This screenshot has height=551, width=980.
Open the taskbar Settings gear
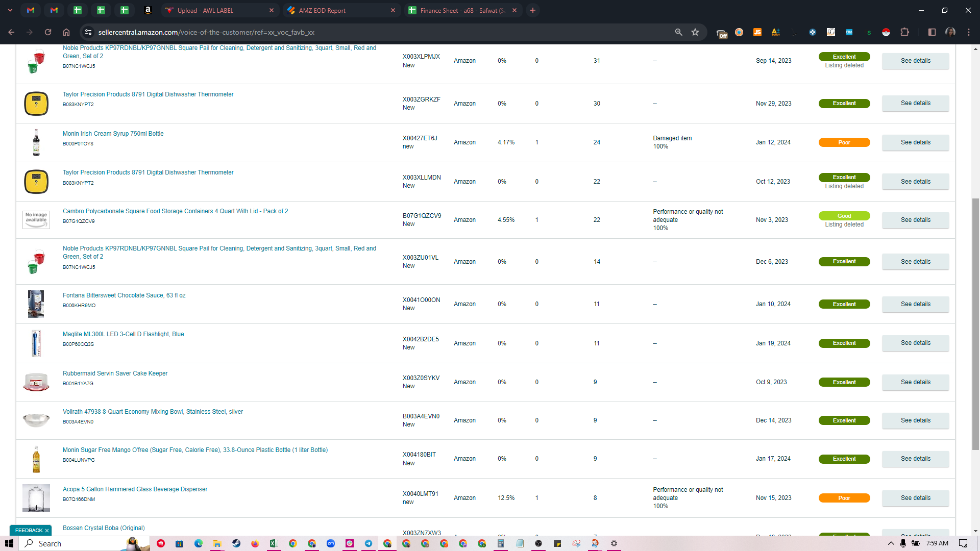click(x=614, y=543)
